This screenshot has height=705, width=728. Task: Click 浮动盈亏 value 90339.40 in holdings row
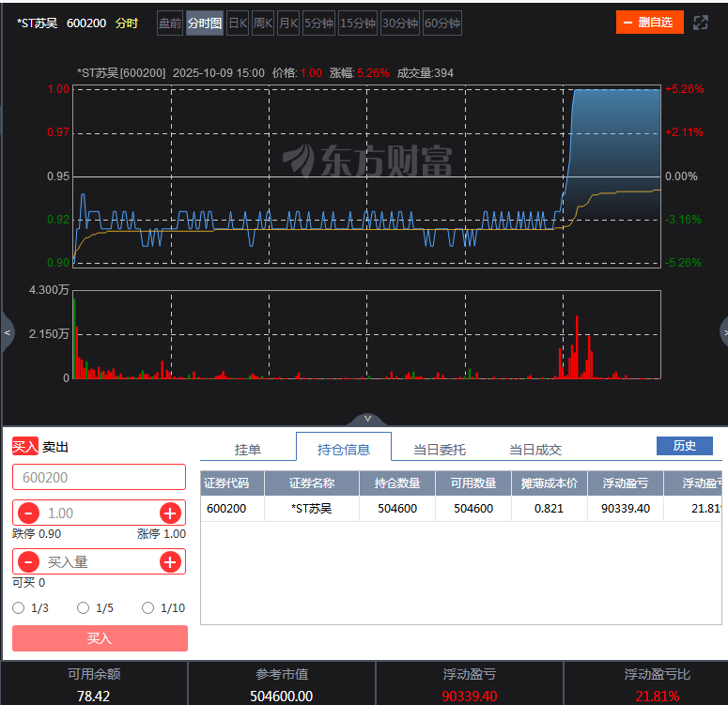626,509
